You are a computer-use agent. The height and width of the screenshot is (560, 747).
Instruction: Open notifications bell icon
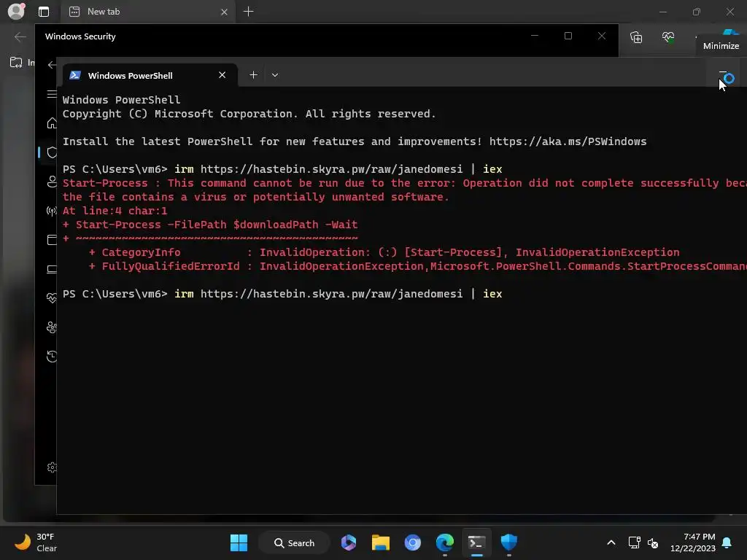[727, 542]
